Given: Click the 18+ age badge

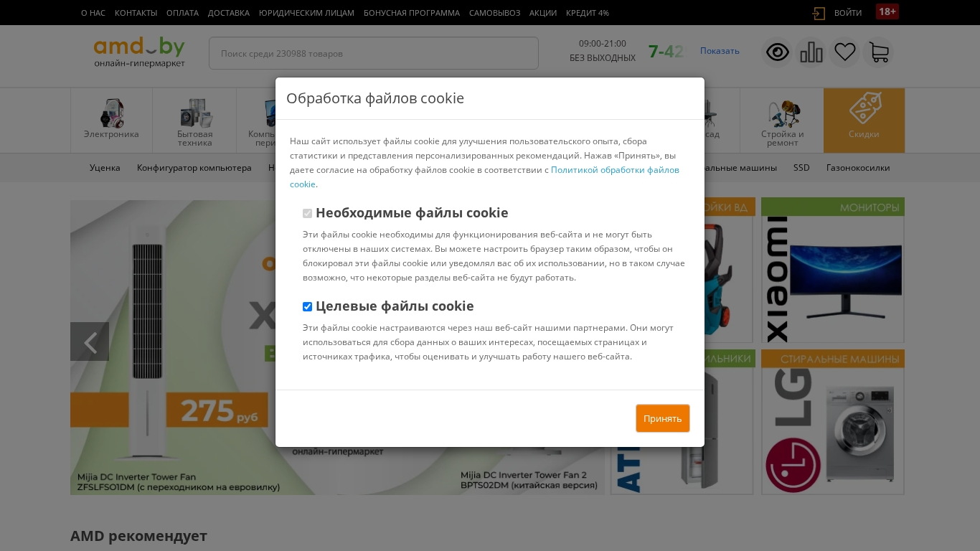Looking at the screenshot, I should pyautogui.click(x=887, y=11).
